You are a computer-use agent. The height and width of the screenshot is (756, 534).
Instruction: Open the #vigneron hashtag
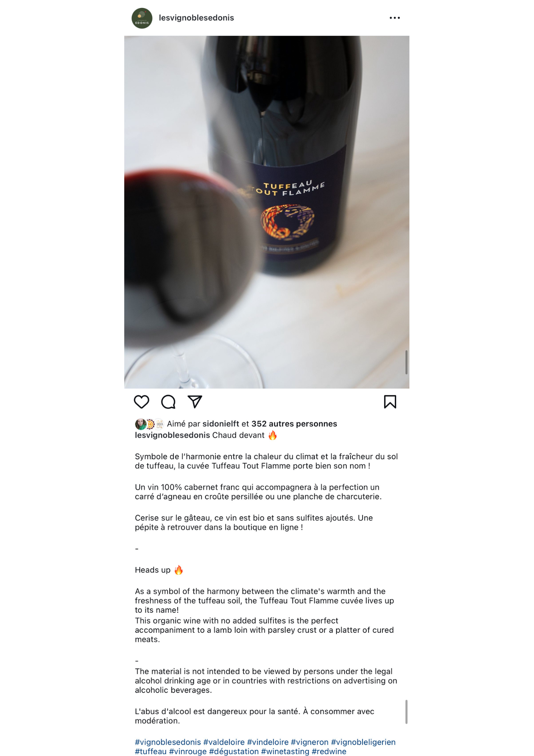(x=310, y=742)
